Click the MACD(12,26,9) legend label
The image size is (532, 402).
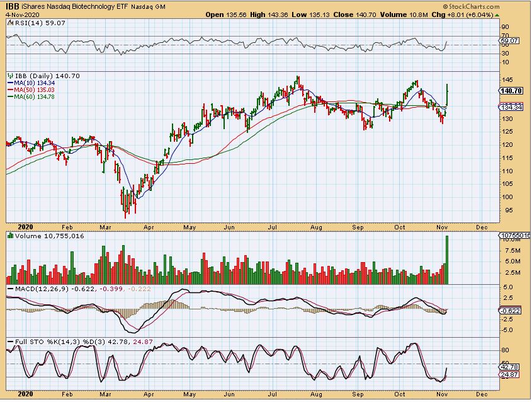pos(42,289)
